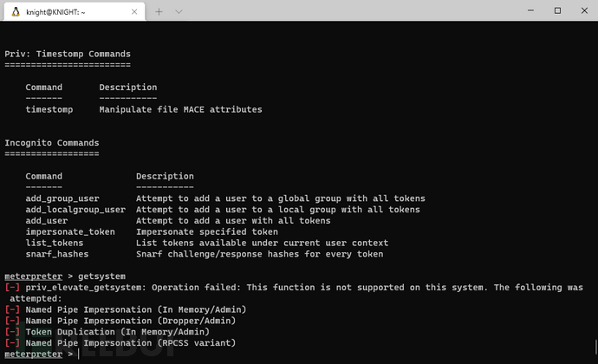Image resolution: width=598 pixels, height=364 pixels.
Task: Click the Linux penguin tab icon
Action: [16, 12]
